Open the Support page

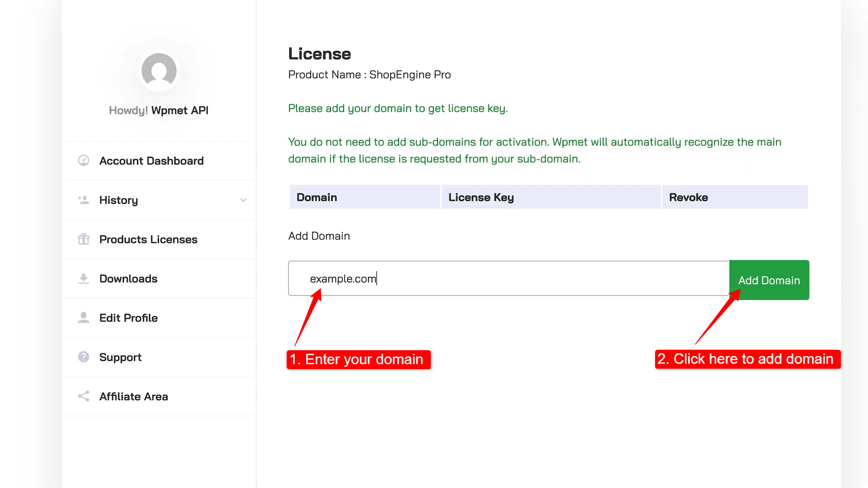[x=159, y=357]
